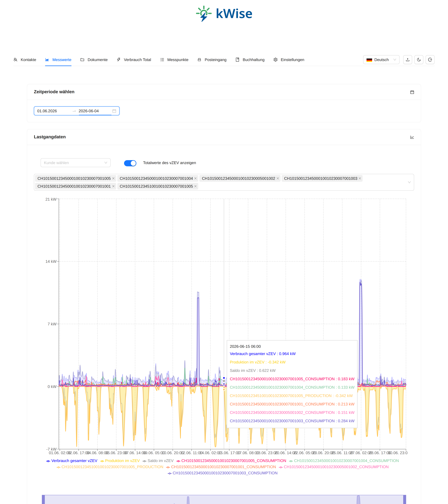Toggle legend entry ending 7001004_CONSUMPTION
Viewport: 448px width, 504px height.
[344, 461]
